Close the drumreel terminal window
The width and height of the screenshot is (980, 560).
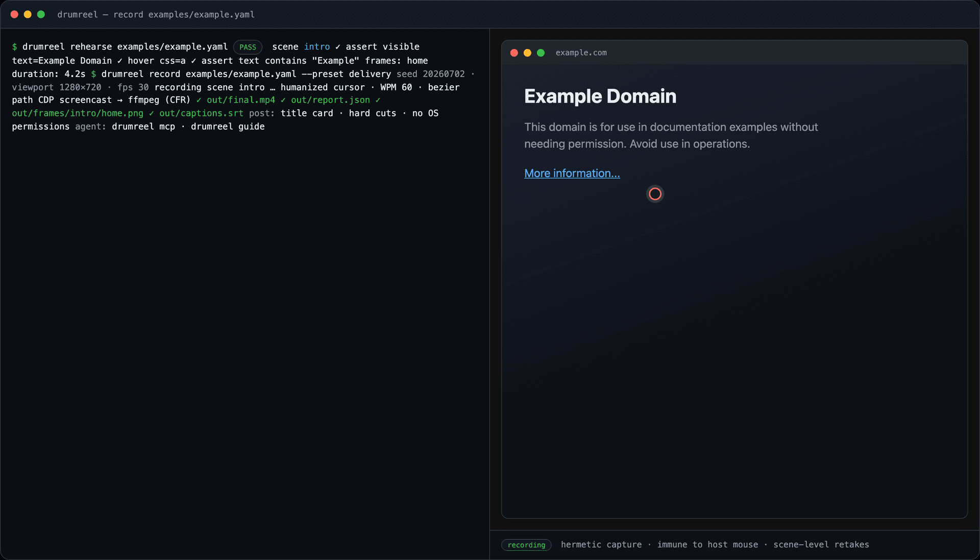(x=14, y=14)
